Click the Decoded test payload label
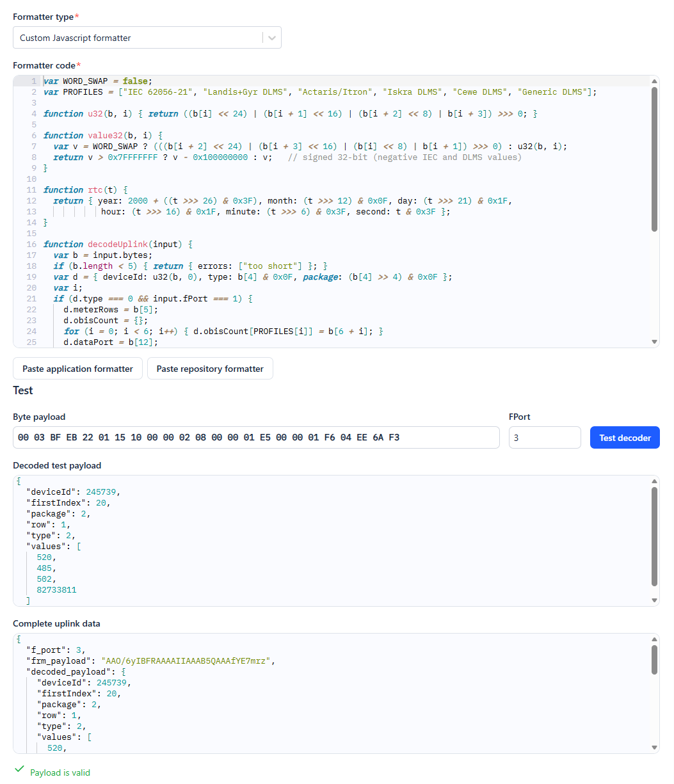Viewport: 674px width, 784px height. pyautogui.click(x=57, y=466)
